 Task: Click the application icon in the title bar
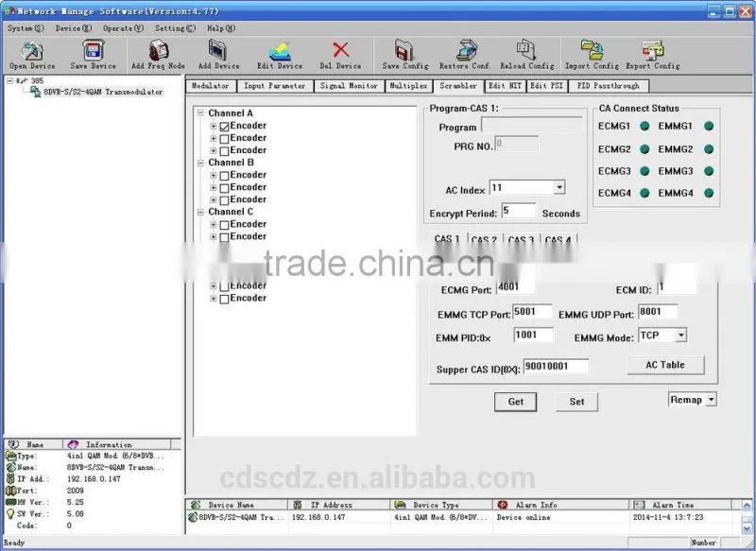(x=9, y=10)
